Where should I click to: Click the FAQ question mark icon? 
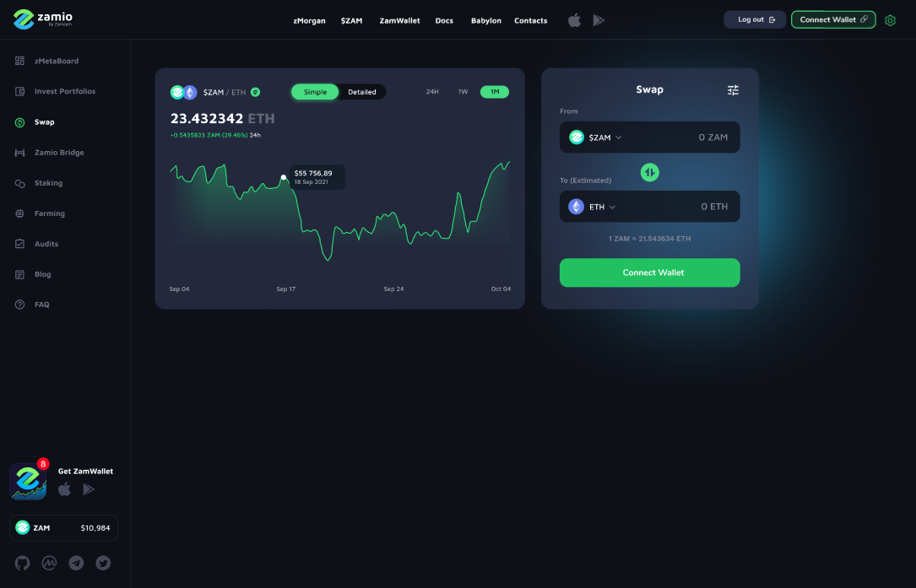20,305
